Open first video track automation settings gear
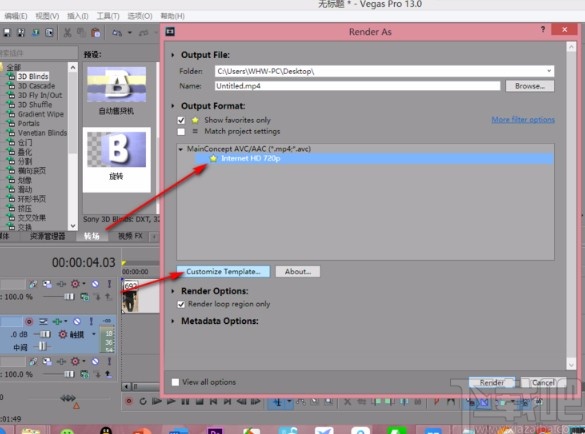The width and height of the screenshot is (585, 434). click(75, 284)
